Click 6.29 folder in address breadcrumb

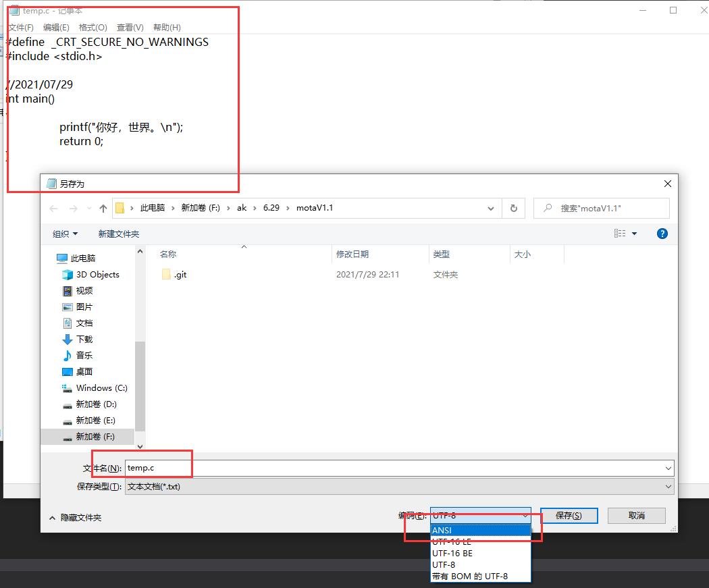(271, 208)
